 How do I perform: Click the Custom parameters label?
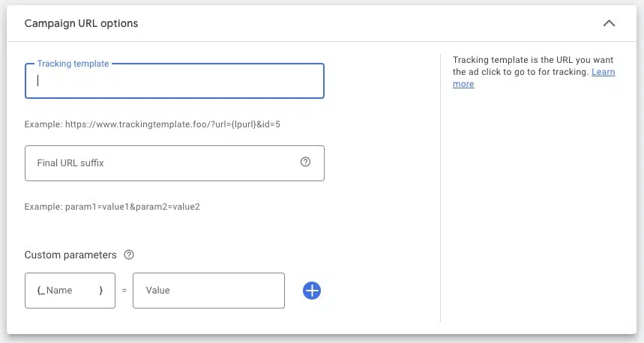tap(70, 255)
